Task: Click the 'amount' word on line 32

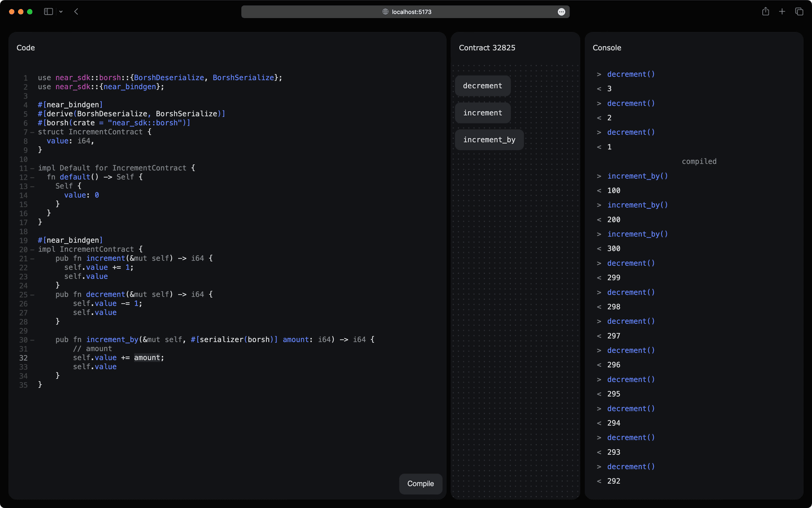Action: click(x=147, y=358)
